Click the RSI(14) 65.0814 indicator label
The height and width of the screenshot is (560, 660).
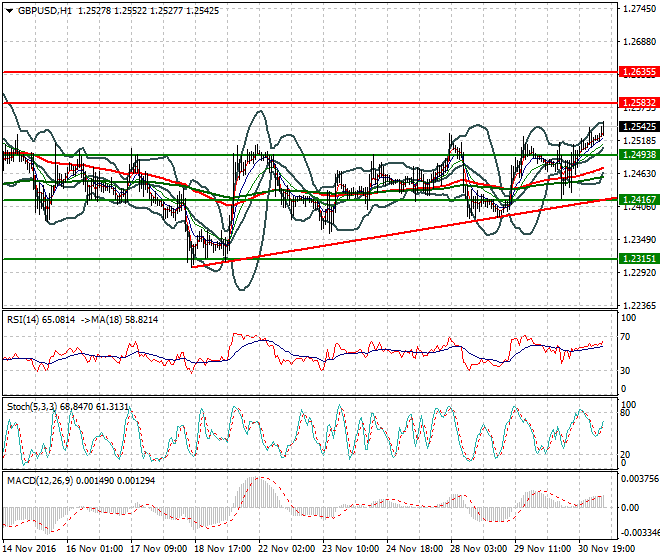41,320
